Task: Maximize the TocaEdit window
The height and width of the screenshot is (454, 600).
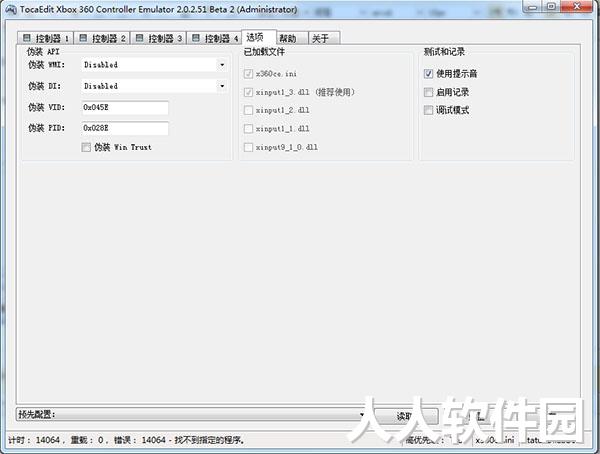Action: click(551, 7)
